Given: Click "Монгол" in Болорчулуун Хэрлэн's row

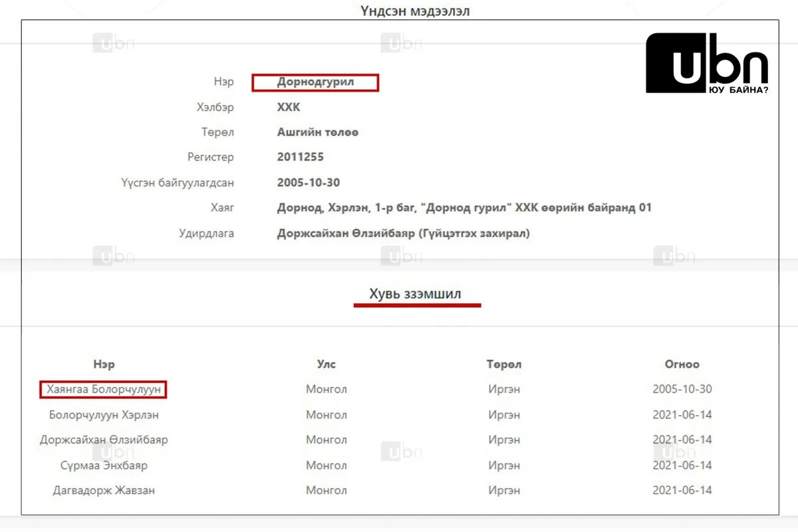Looking at the screenshot, I should 327,415.
